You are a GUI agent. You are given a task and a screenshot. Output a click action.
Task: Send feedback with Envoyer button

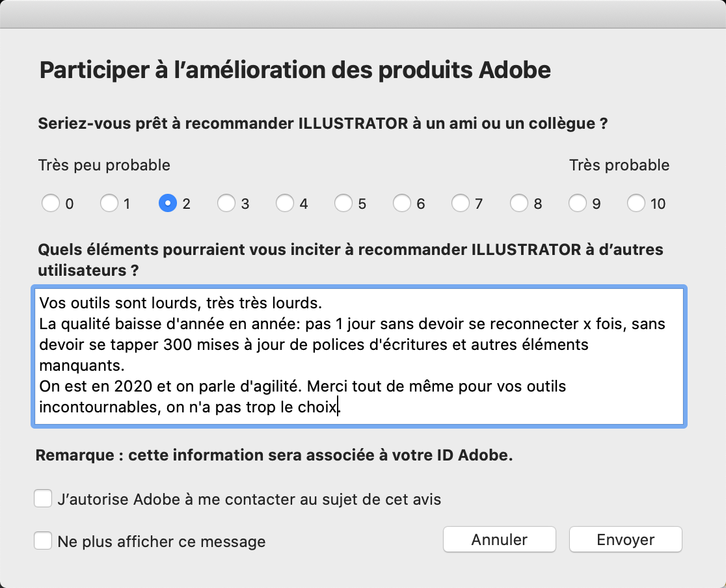(x=626, y=539)
